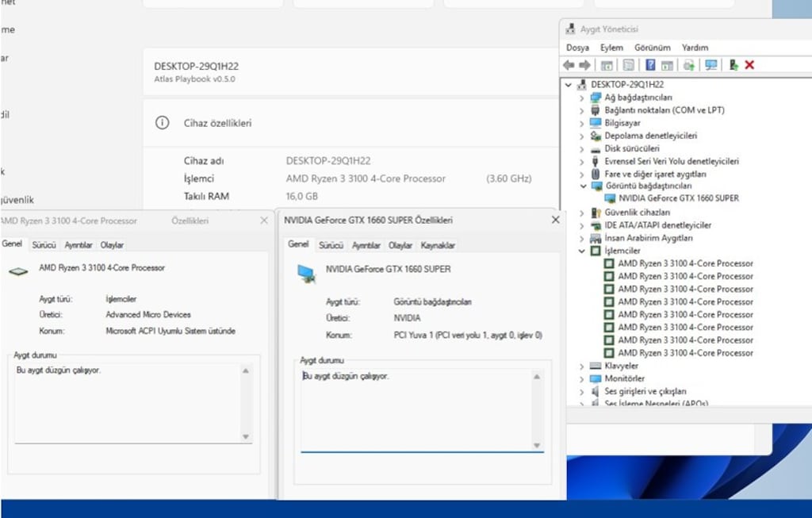The image size is (812, 518).
Task: Click scroll down arrow in AMD status box
Action: [246, 436]
